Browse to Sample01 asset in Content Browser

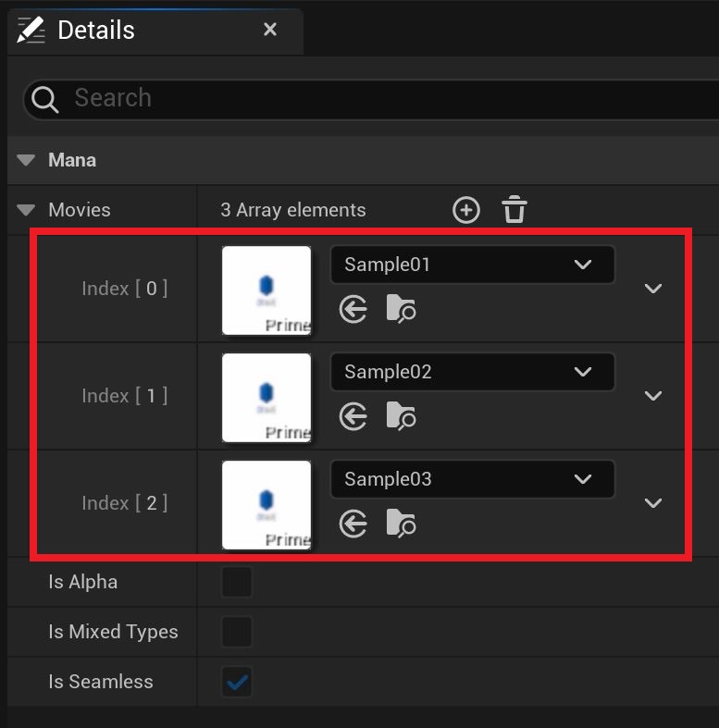401,309
